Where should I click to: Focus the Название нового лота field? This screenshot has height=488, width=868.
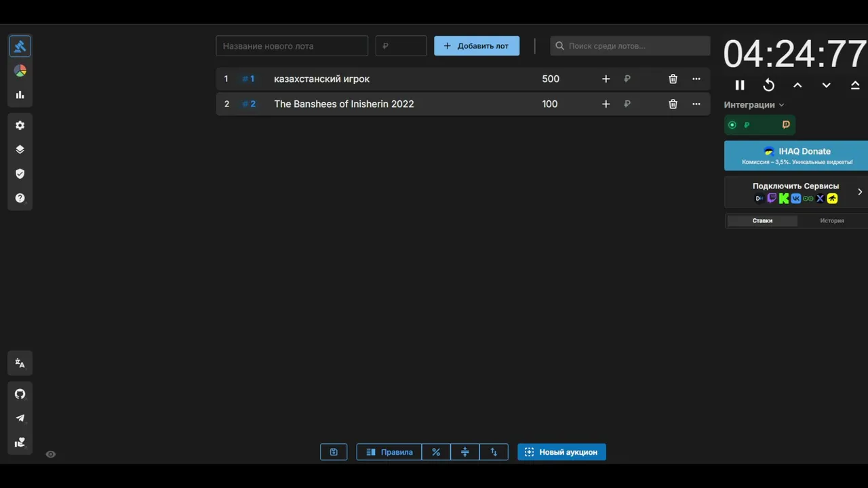[292, 46]
